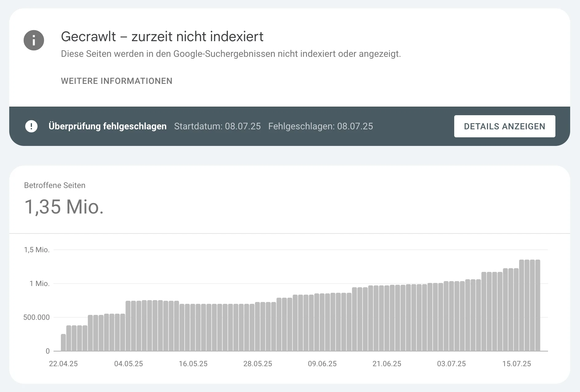Click the '15.07.25' date label
580x392 pixels.
(517, 364)
